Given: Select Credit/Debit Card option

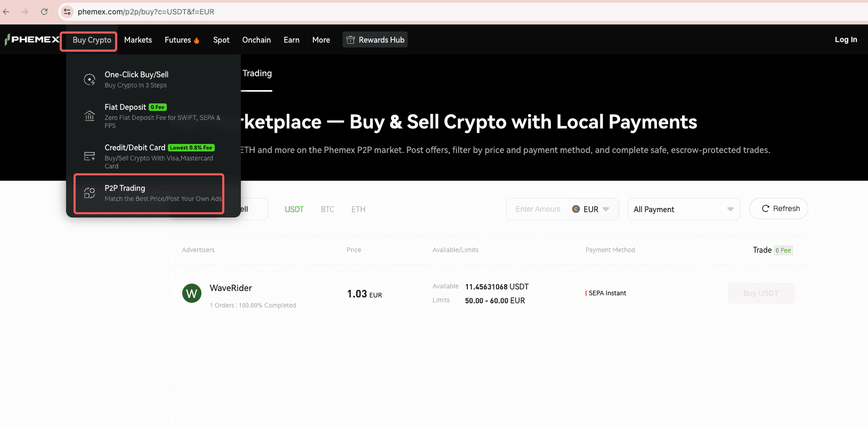Looking at the screenshot, I should [x=153, y=156].
